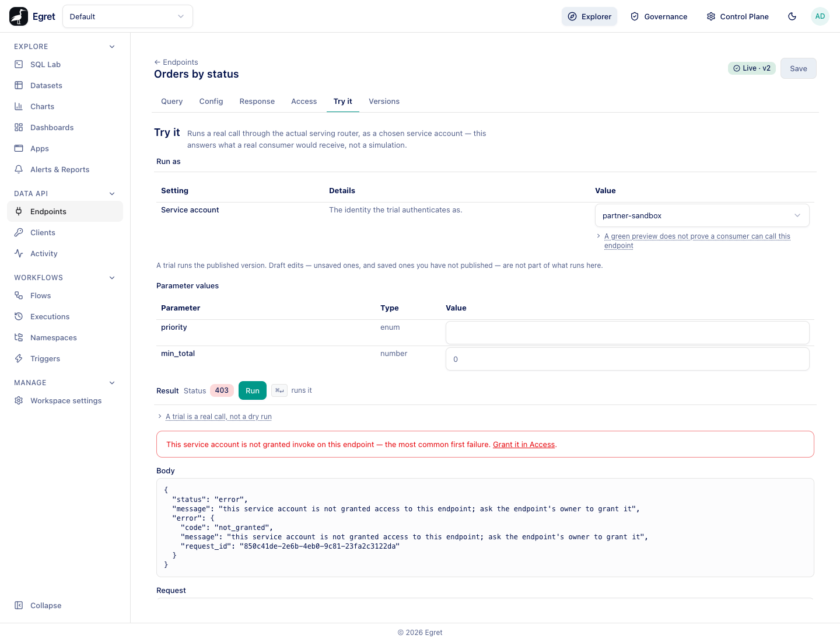This screenshot has height=642, width=840.
Task: Collapse the EXPLORE section
Action: [x=112, y=47]
